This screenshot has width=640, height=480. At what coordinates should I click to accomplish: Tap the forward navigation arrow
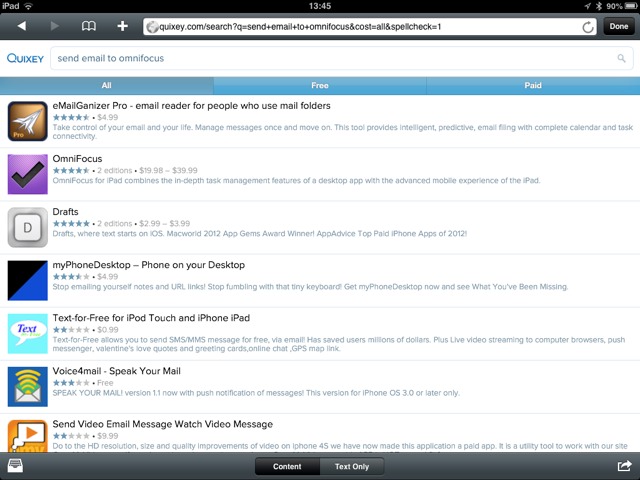pyautogui.click(x=55, y=26)
